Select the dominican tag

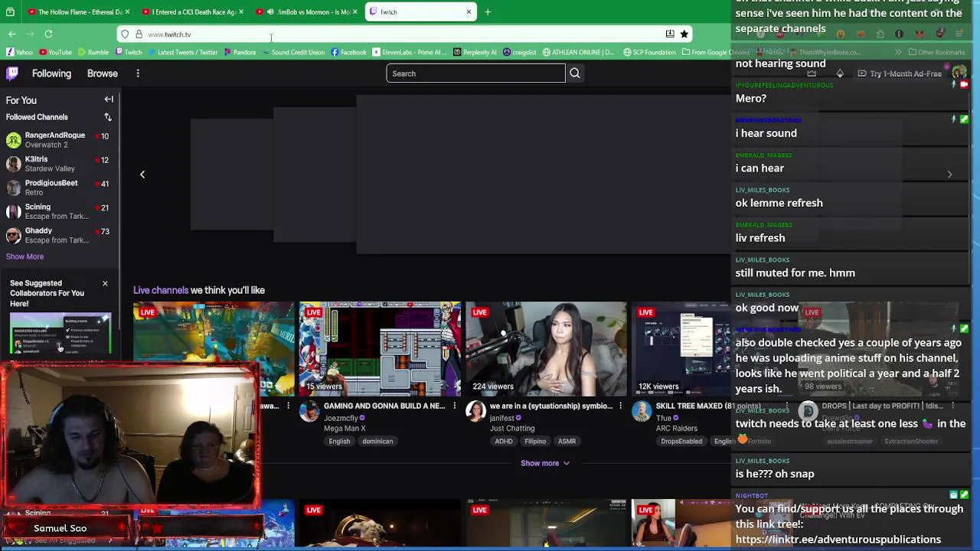(x=377, y=442)
